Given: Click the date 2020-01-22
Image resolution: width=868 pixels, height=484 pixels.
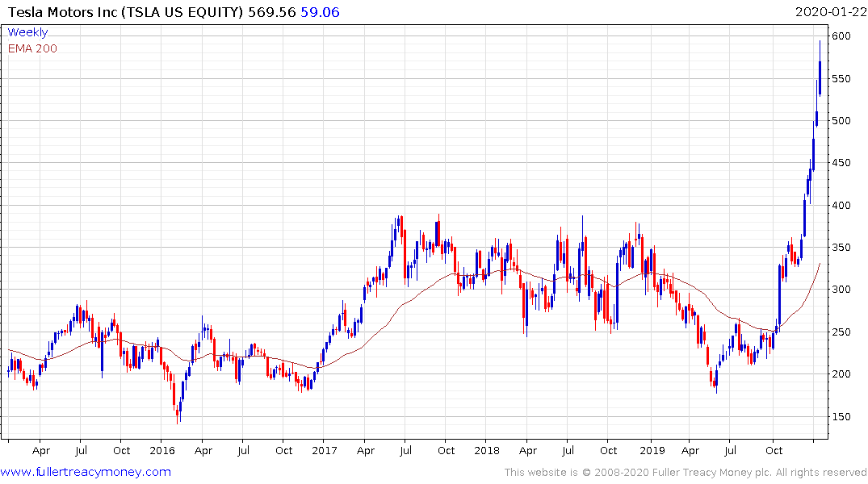Looking at the screenshot, I should pyautogui.click(x=830, y=12).
